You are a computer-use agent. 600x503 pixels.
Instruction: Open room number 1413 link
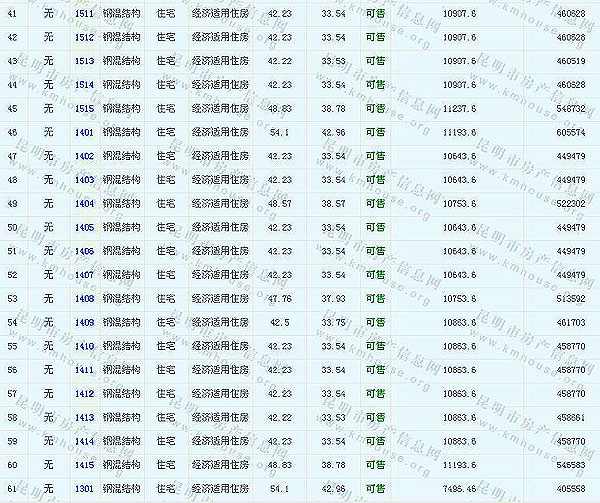pos(84,417)
